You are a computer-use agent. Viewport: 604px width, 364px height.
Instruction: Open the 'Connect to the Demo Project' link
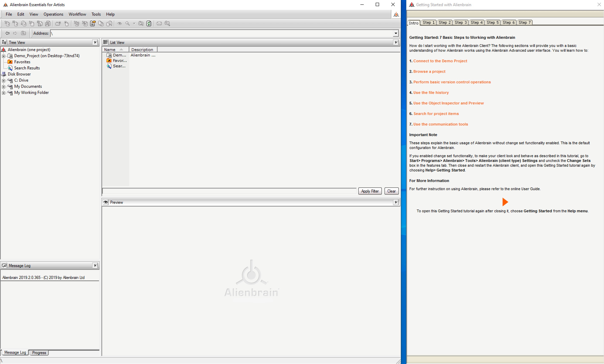pyautogui.click(x=440, y=61)
